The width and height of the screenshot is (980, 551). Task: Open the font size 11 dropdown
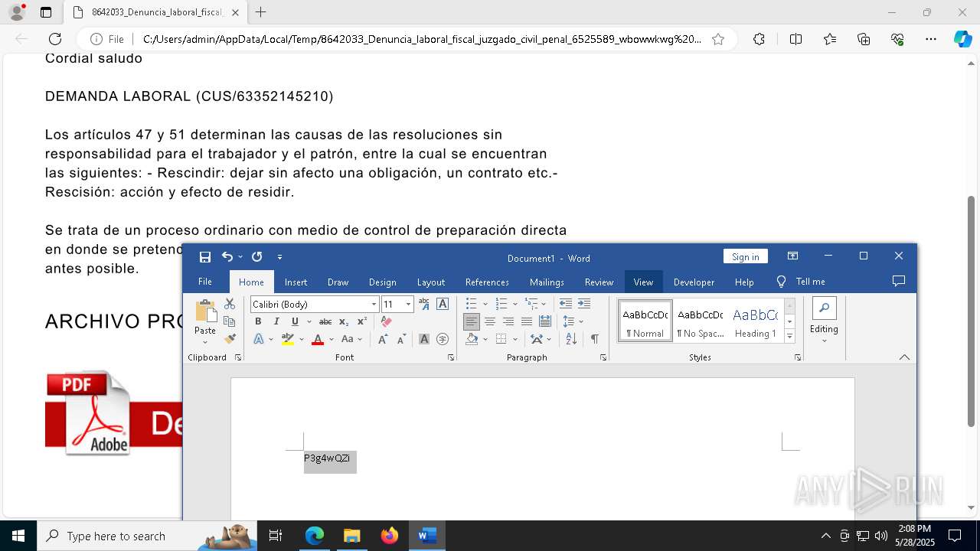click(x=408, y=305)
